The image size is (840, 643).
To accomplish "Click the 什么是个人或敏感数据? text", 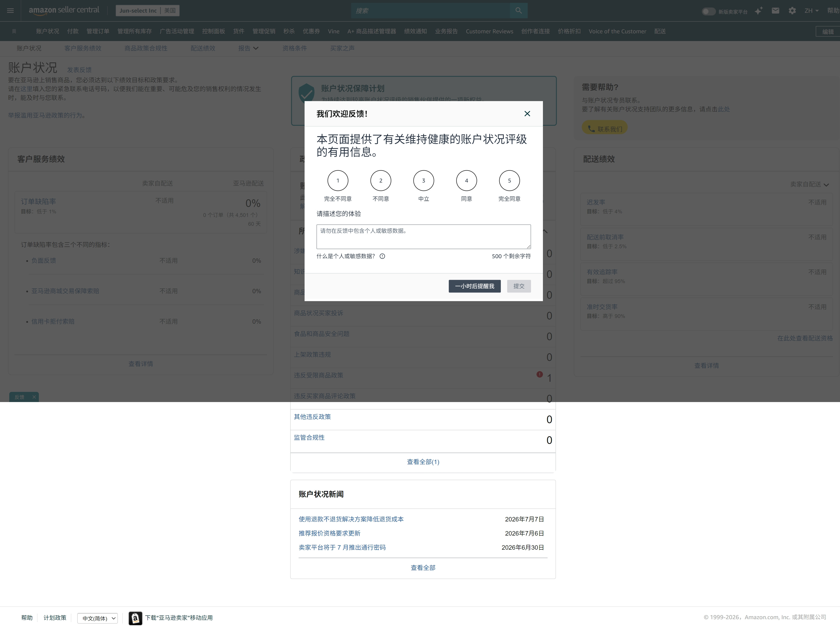I will click(346, 256).
